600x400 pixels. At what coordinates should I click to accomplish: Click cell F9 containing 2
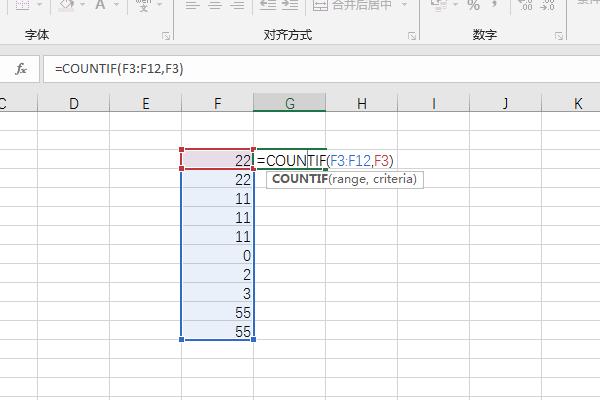(217, 273)
